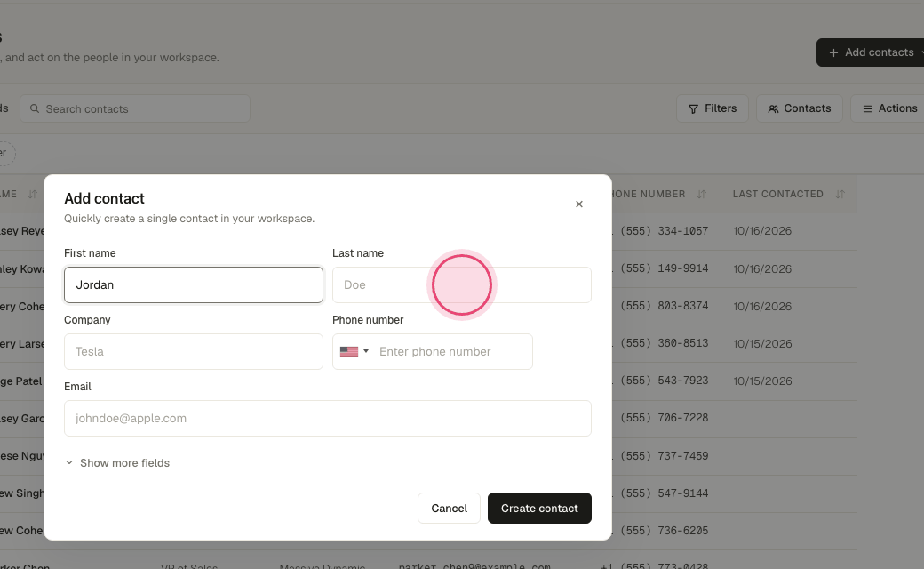Sort by the Last Contacted column arrows
Screen dimensions: 924x569
[840, 194]
